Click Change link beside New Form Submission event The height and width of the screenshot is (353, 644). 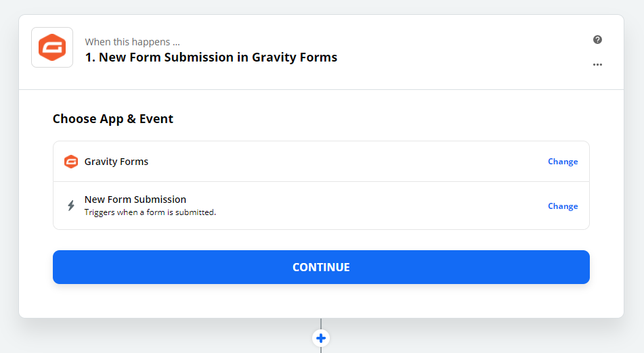(x=563, y=206)
